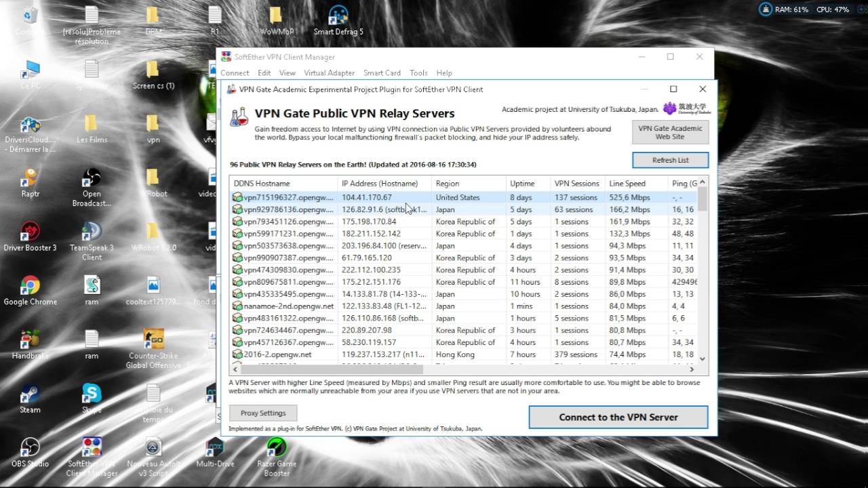Image resolution: width=868 pixels, height=488 pixels.
Task: Open Proxy Settings
Action: (x=263, y=413)
